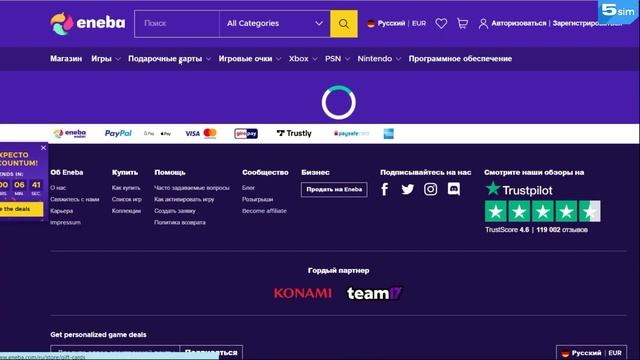Expand the Игровые очки menu
Image resolution: width=640 pixels, height=360 pixels.
click(249, 59)
